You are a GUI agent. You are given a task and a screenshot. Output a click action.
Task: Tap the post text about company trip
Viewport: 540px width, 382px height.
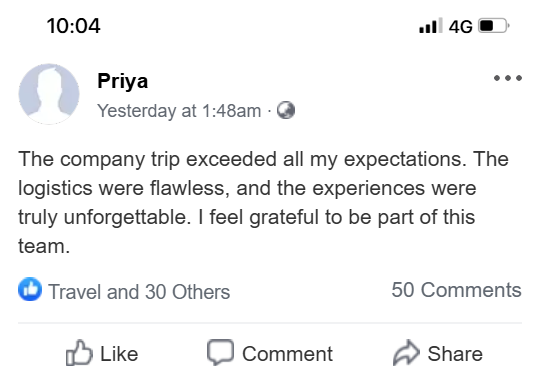tap(263, 203)
